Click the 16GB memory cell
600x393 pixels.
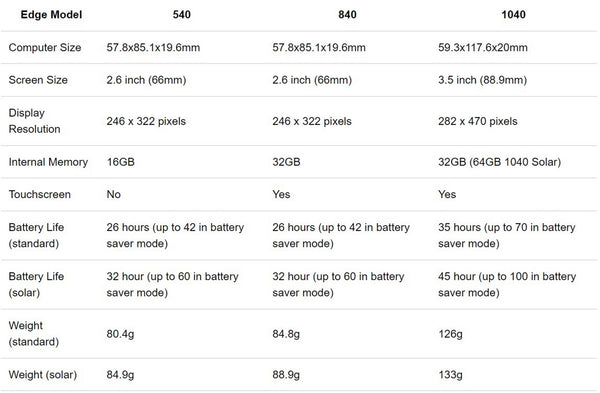click(x=121, y=162)
